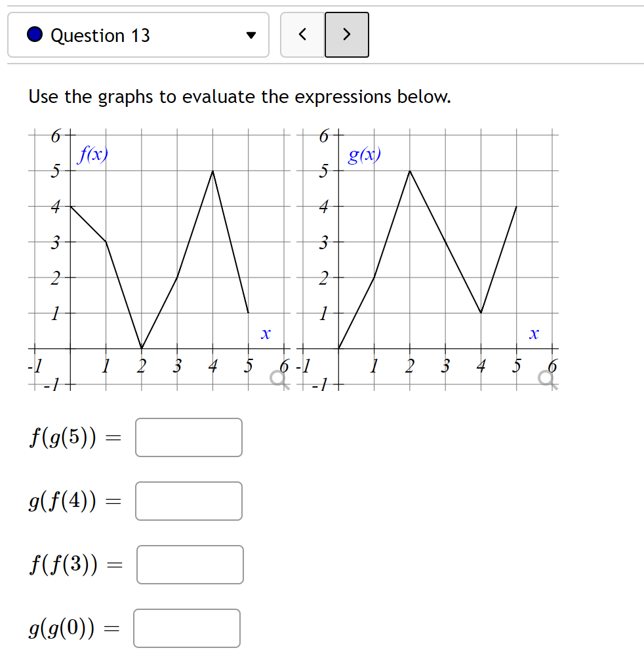Click inside the f(f(3)) answer field
The width and height of the screenshot is (644, 667).
point(190,565)
